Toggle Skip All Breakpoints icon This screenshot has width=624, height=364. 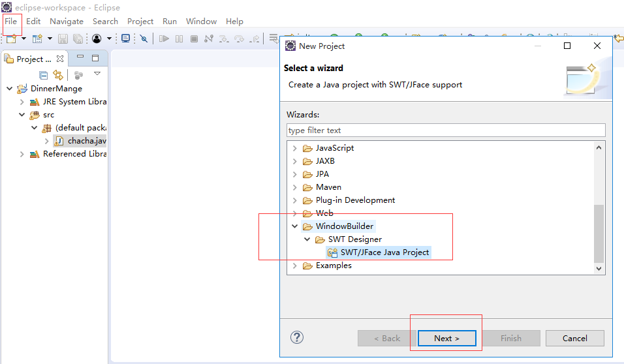[144, 38]
